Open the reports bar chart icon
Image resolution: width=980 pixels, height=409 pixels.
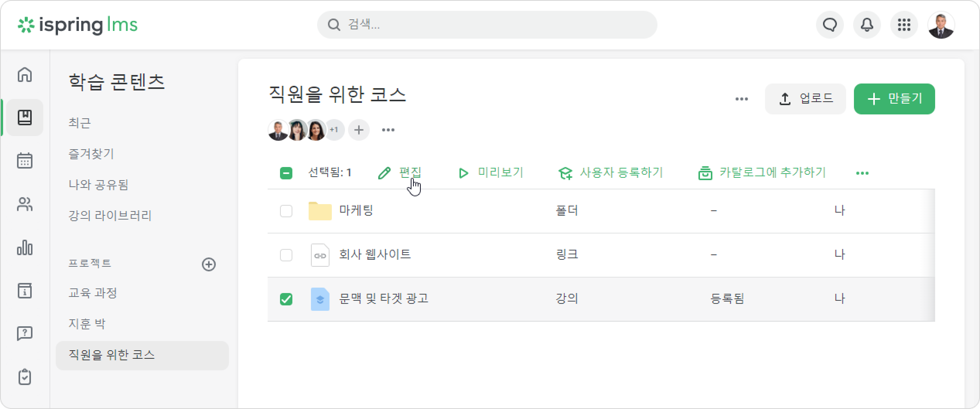[x=25, y=247]
